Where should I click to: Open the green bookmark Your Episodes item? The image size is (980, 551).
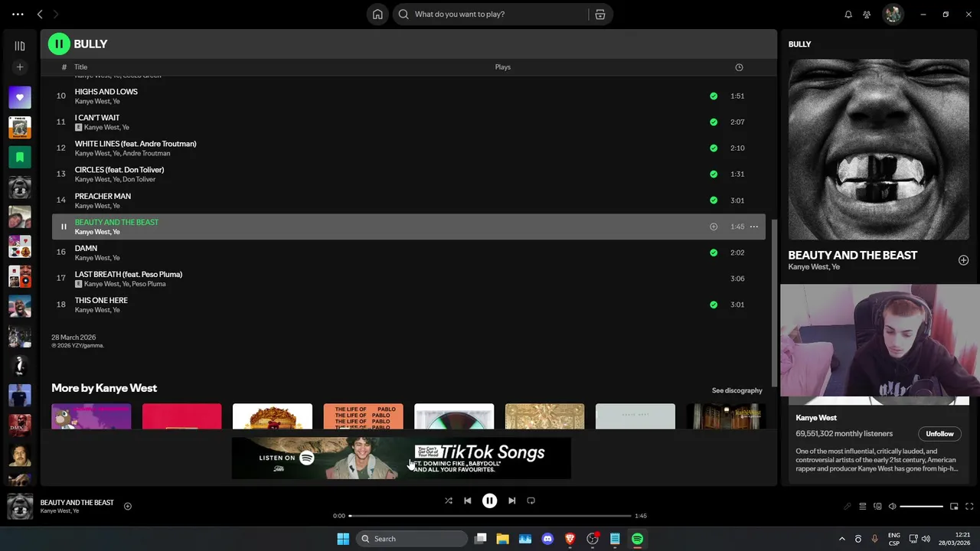[x=20, y=157]
